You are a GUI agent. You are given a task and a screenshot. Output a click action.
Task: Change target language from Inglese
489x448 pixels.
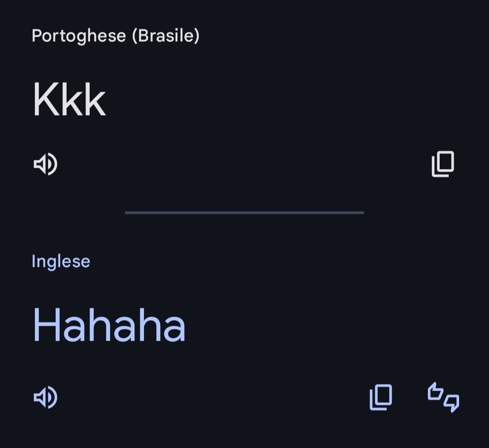(x=61, y=261)
